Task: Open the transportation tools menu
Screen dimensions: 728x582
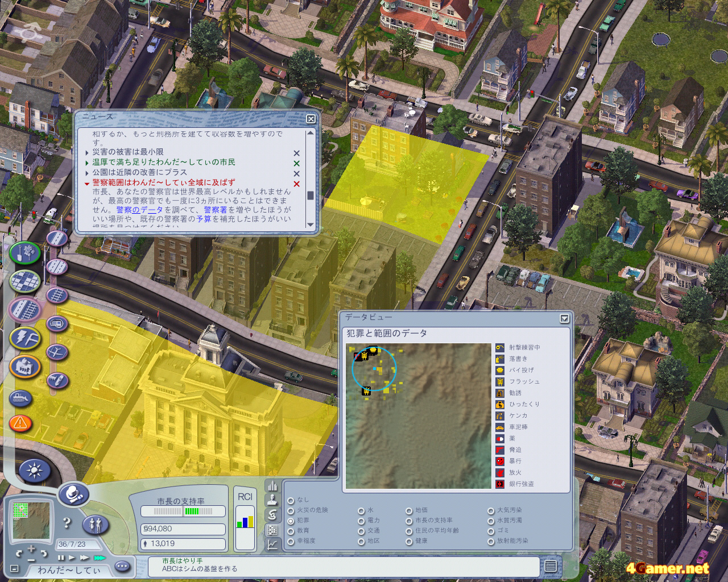Action: tap(25, 310)
